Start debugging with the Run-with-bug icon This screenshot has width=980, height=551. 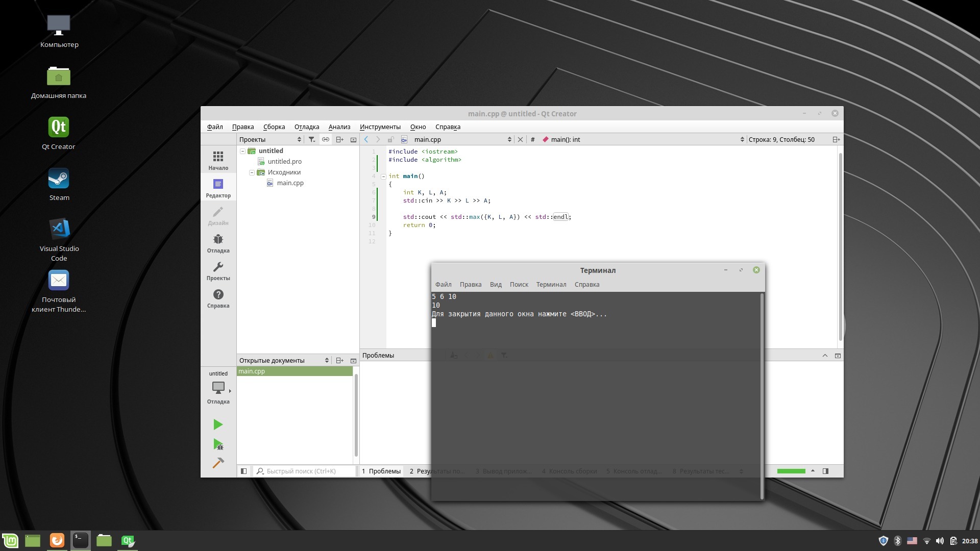tap(218, 444)
